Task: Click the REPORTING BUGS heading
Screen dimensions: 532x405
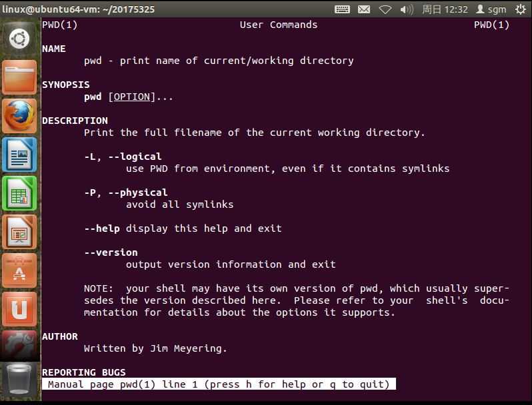Action: (84, 372)
